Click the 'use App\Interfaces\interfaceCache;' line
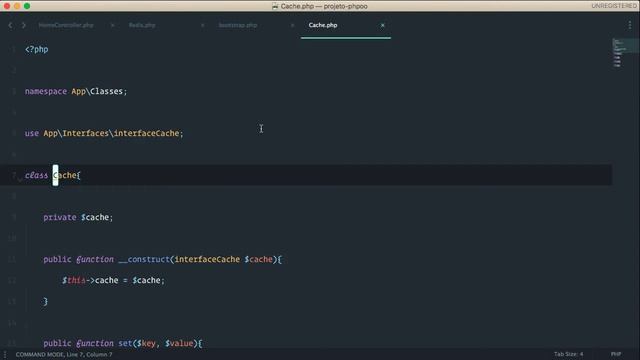640x360 pixels. pyautogui.click(x=104, y=133)
